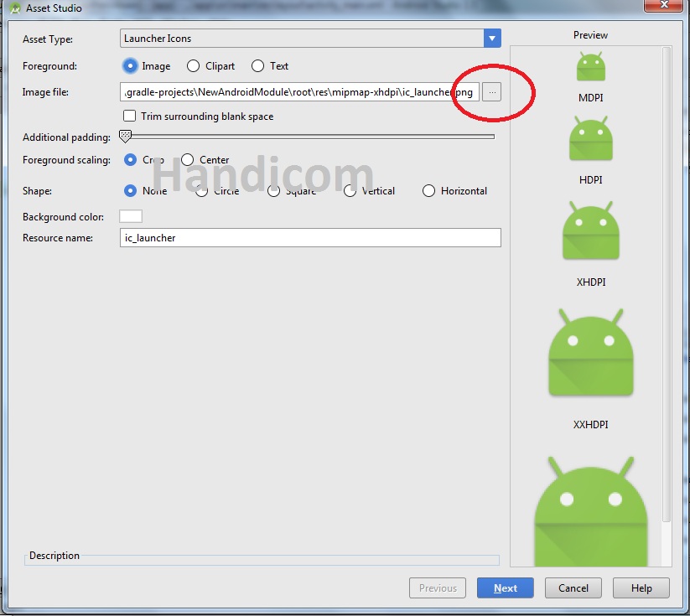Click the MDPI label text
The height and width of the screenshot is (616, 690).
(x=590, y=98)
